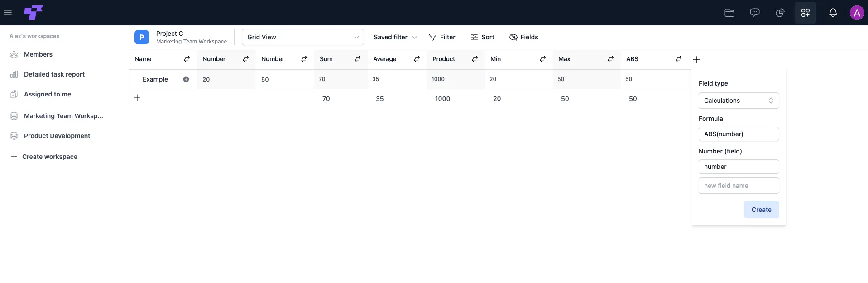The width and height of the screenshot is (868, 283).
Task: Click swap icon on Max column
Action: pyautogui.click(x=611, y=59)
